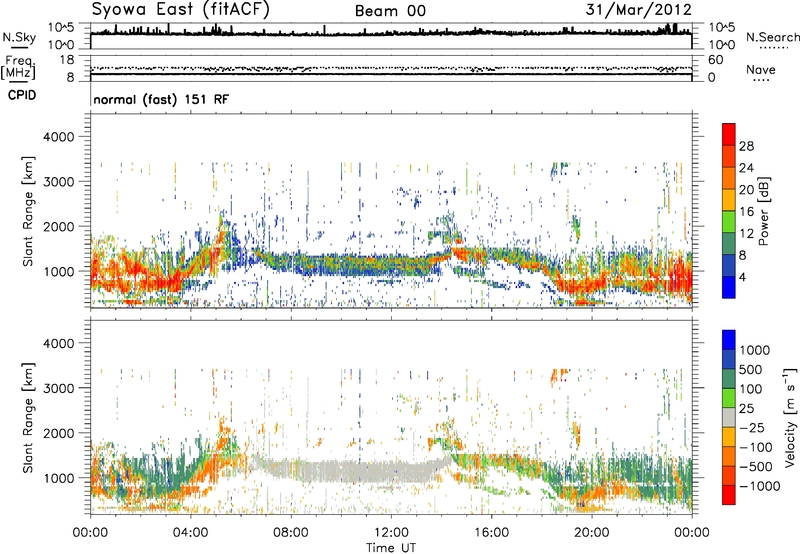The height and width of the screenshot is (554, 800).
Task: Select the power colorbar "24" label
Action: point(746,168)
